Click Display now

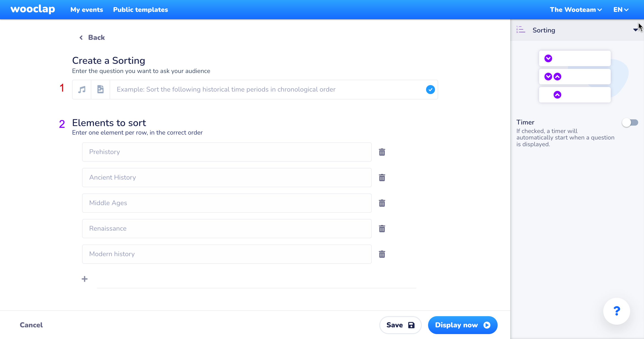click(463, 325)
